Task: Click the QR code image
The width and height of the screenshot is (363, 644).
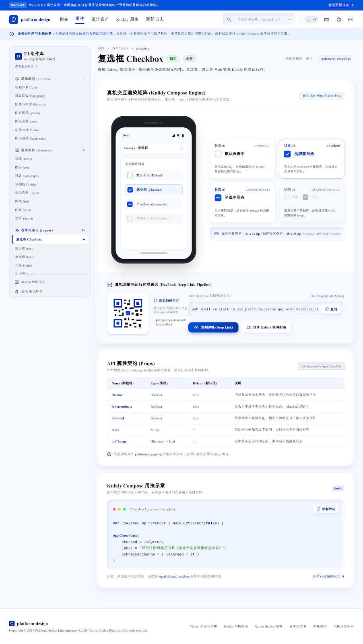Action: 128,313
